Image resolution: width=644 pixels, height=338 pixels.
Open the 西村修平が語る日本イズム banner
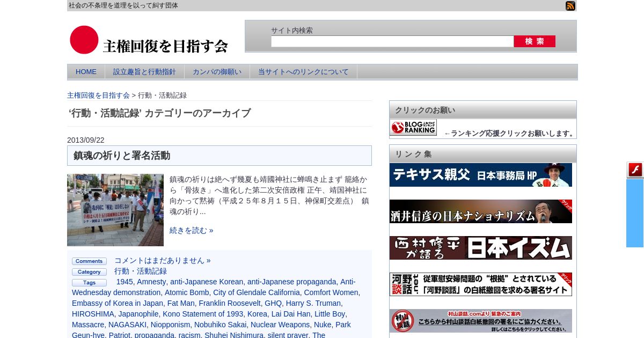pyautogui.click(x=481, y=248)
